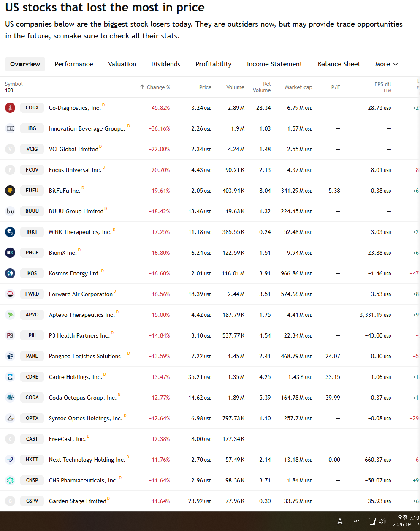420x531 pixels.
Task: Open the CDRE ticker symbol link
Action: pyautogui.click(x=32, y=377)
